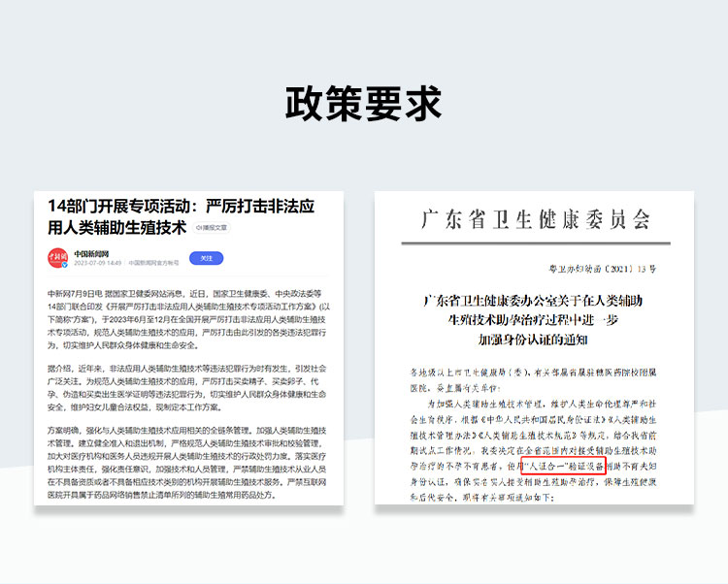Viewport: 728px width, 584px height.
Task: Play the article with 播报文章 button
Action: (x=213, y=228)
